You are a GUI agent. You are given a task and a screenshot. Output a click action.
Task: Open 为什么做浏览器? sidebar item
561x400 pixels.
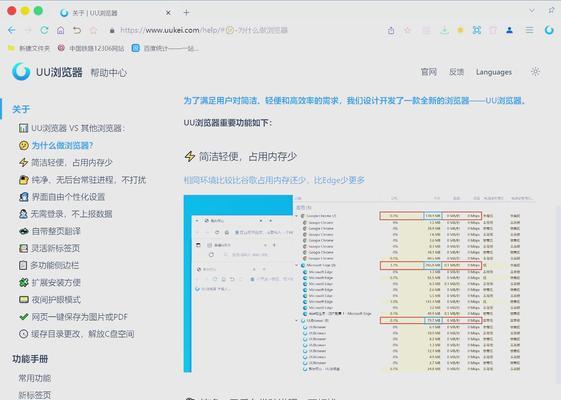56,145
